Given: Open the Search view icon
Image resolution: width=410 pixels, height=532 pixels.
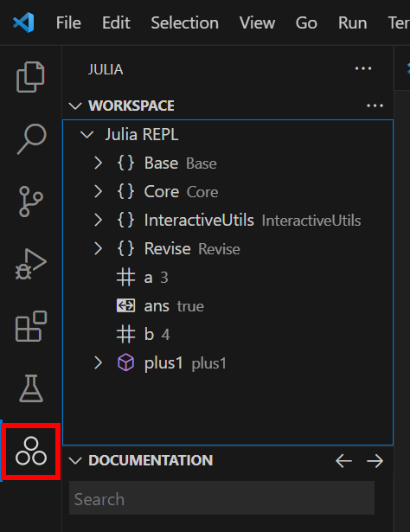Looking at the screenshot, I should pos(31,138).
